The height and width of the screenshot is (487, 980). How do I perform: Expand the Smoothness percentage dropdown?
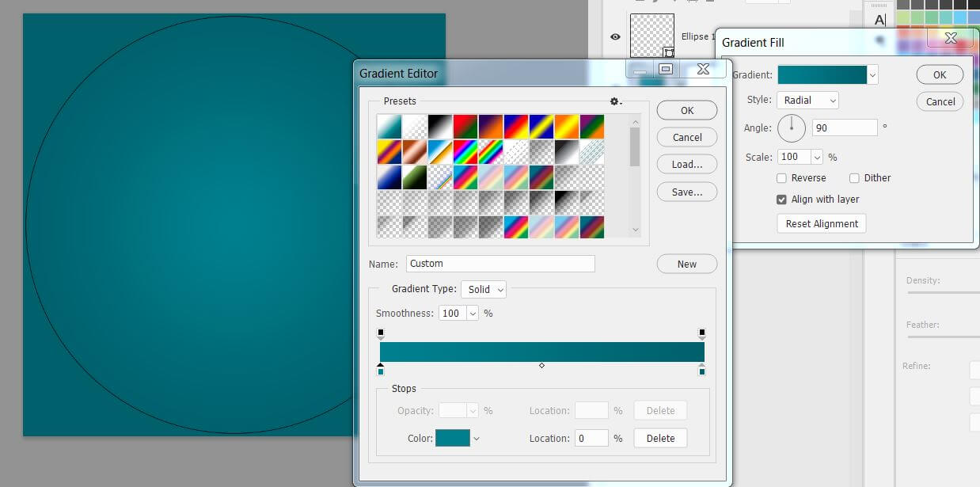(x=473, y=314)
